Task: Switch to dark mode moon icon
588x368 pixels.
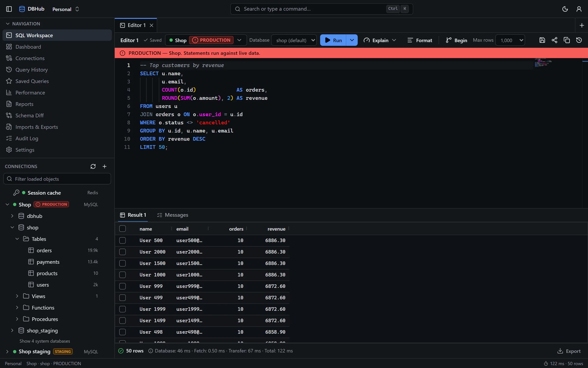Action: coord(565,9)
